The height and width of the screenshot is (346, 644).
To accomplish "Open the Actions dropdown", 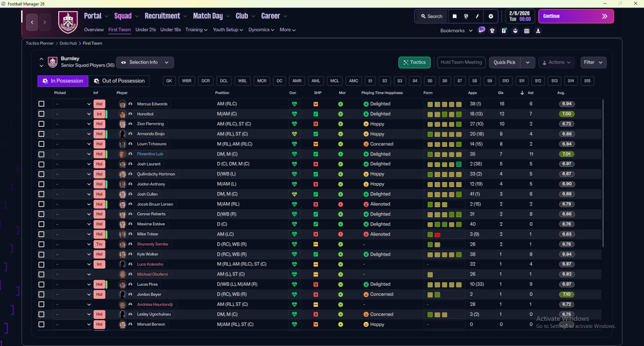I will [556, 62].
